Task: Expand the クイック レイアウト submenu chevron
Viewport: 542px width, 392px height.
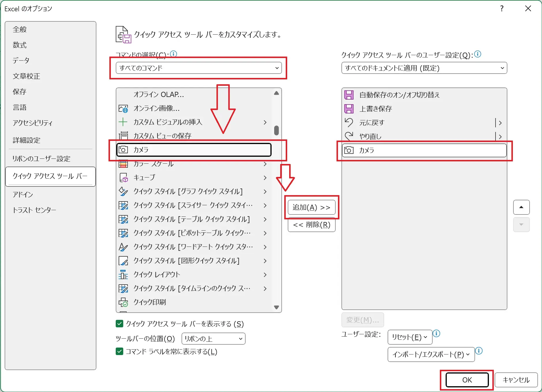Action: (x=265, y=275)
